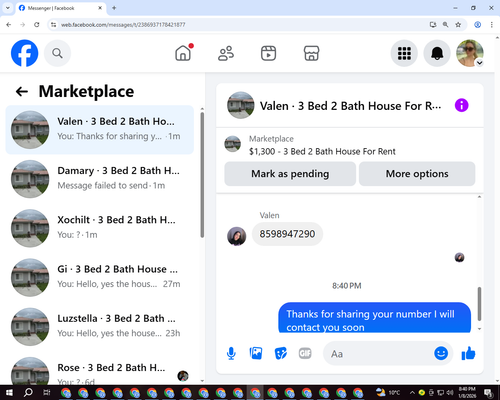The width and height of the screenshot is (500, 400).
Task: Click Valen's avatar beside phone number message
Action: click(237, 236)
